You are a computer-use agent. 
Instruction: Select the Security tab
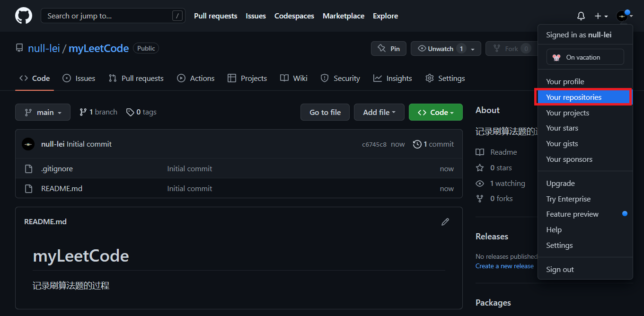tap(340, 78)
